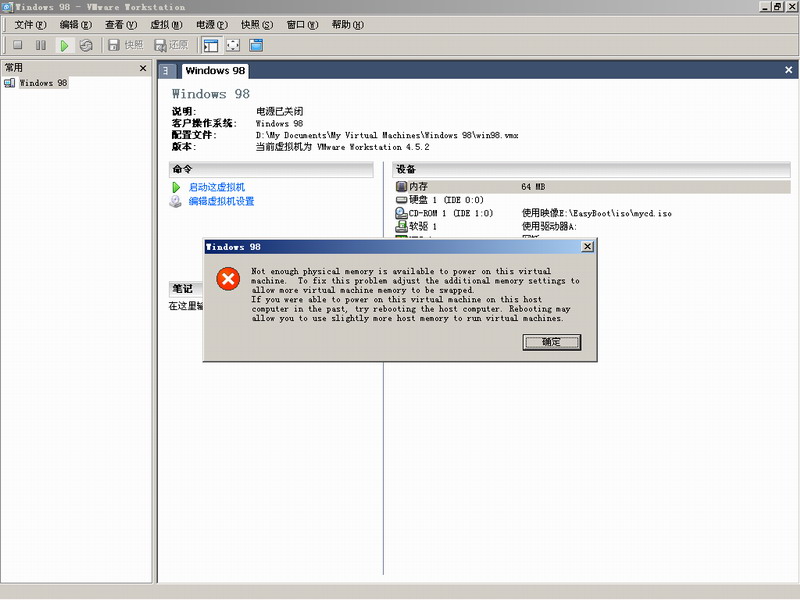The width and height of the screenshot is (800, 600).
Task: Click the red error icon in the dialog
Action: click(228, 279)
